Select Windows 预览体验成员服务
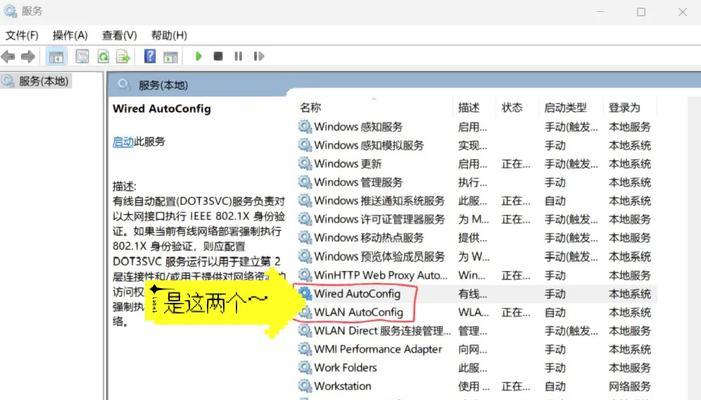The width and height of the screenshot is (701, 400). click(475, 257)
